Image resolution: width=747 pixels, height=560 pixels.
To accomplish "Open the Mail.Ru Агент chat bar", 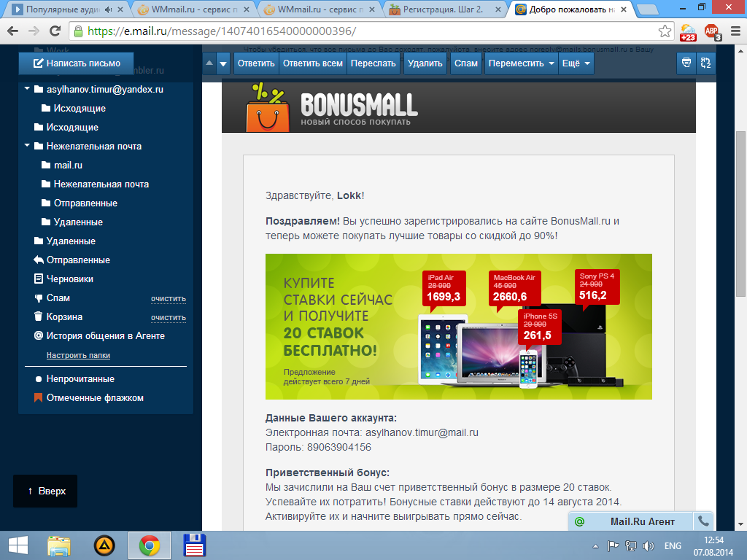I will 642,521.
